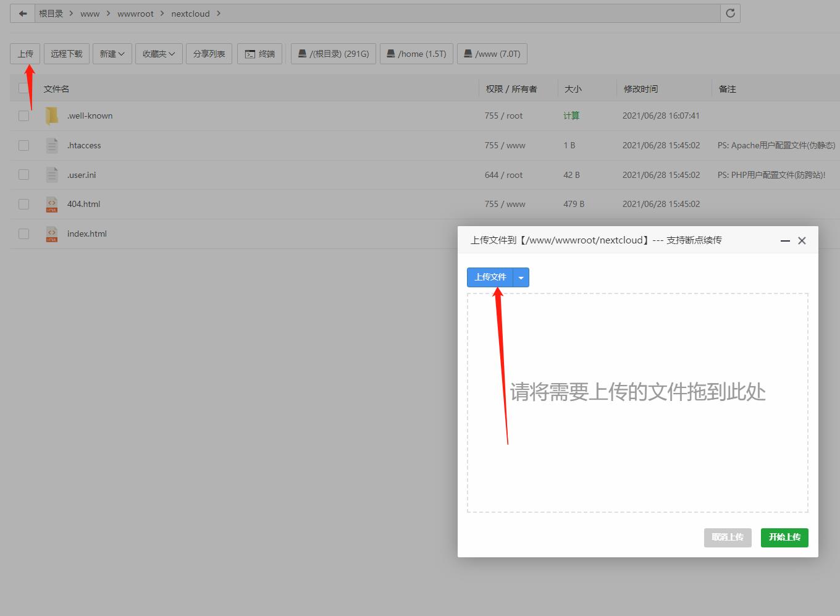Toggle the select-all checkbox in header
The height and width of the screenshot is (616, 840).
23,88
